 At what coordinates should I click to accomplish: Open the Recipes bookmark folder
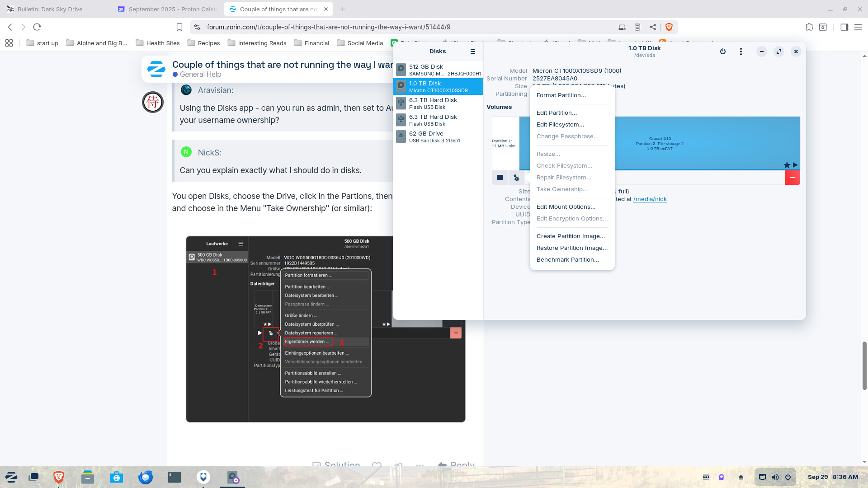203,43
